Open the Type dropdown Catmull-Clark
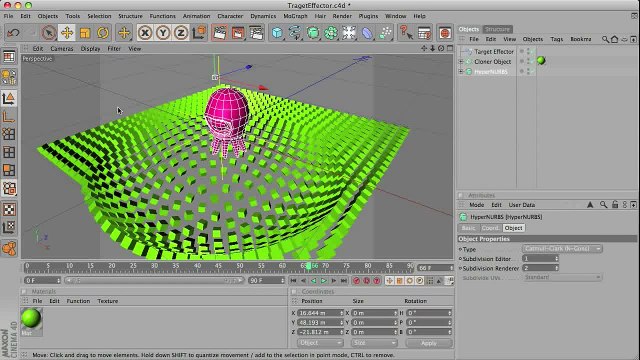The width and height of the screenshot is (640, 360). [562, 249]
